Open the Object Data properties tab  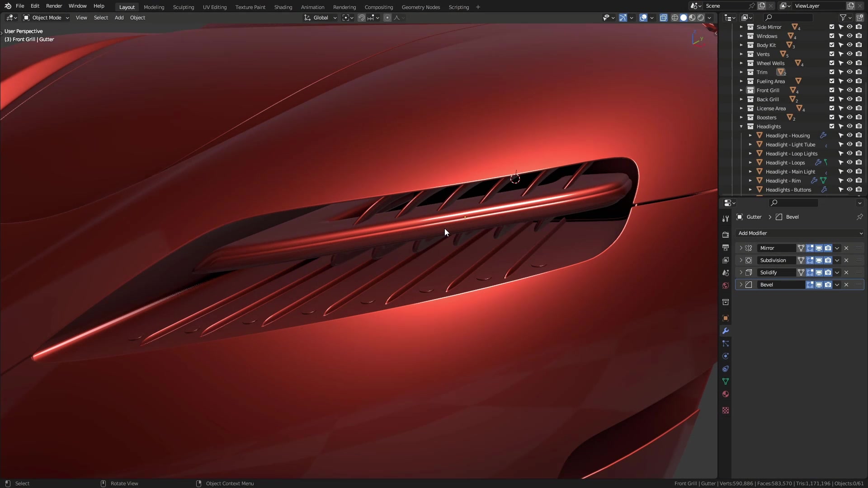(x=726, y=381)
